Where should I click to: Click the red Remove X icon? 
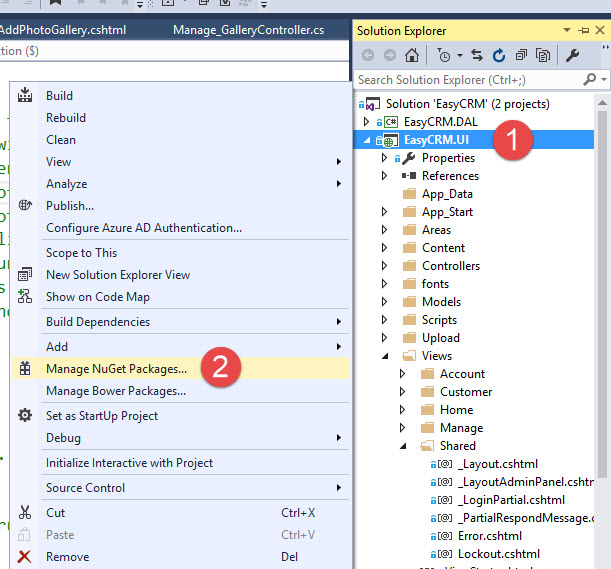point(25,557)
